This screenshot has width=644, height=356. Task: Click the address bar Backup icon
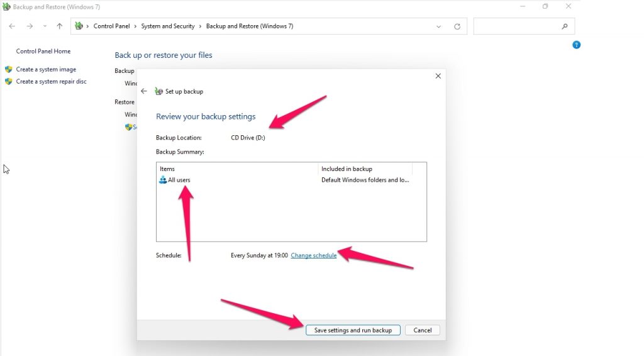79,26
